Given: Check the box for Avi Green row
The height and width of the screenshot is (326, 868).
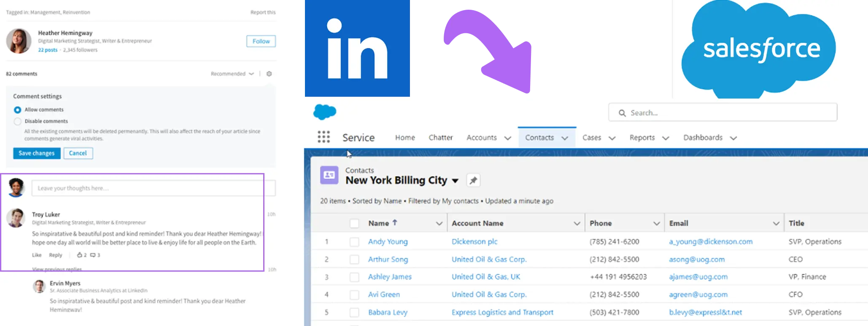Looking at the screenshot, I should (354, 295).
